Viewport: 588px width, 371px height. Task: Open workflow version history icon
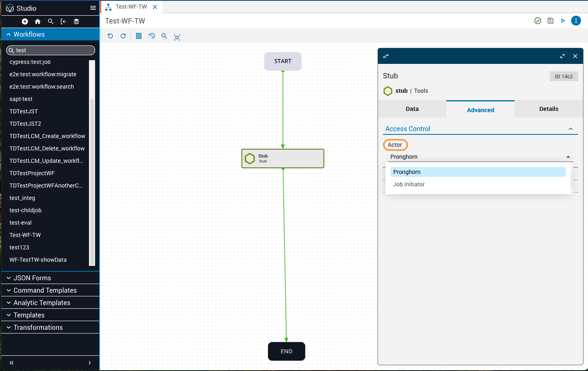[152, 36]
